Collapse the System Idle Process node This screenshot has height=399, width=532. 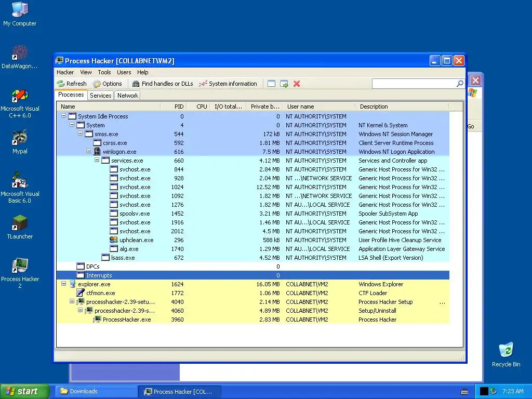pyautogui.click(x=63, y=116)
